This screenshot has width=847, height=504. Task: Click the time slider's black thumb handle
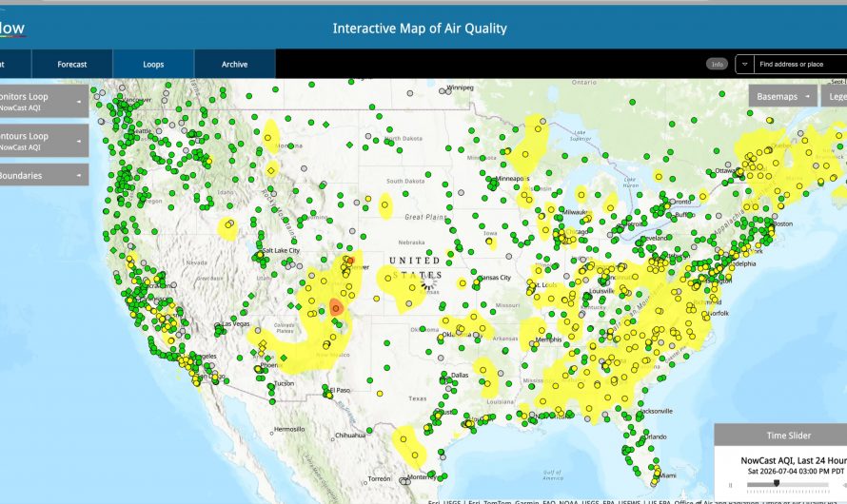(777, 483)
